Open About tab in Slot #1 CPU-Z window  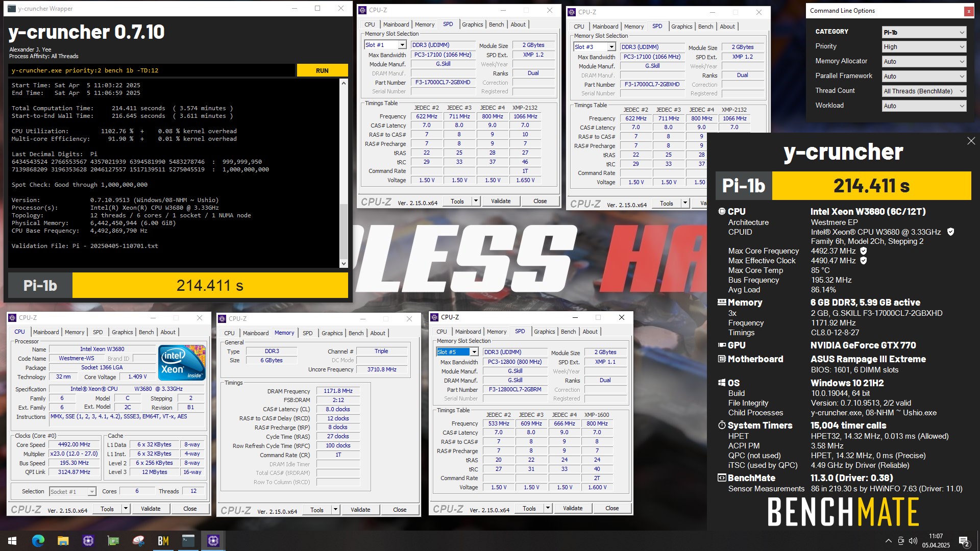pos(518,24)
